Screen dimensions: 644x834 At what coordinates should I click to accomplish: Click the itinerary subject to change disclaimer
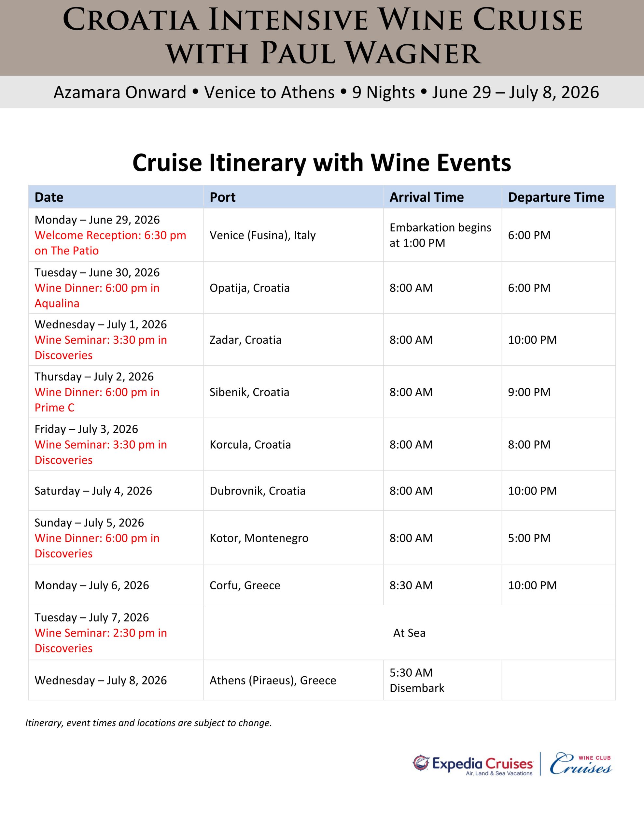click(x=148, y=723)
